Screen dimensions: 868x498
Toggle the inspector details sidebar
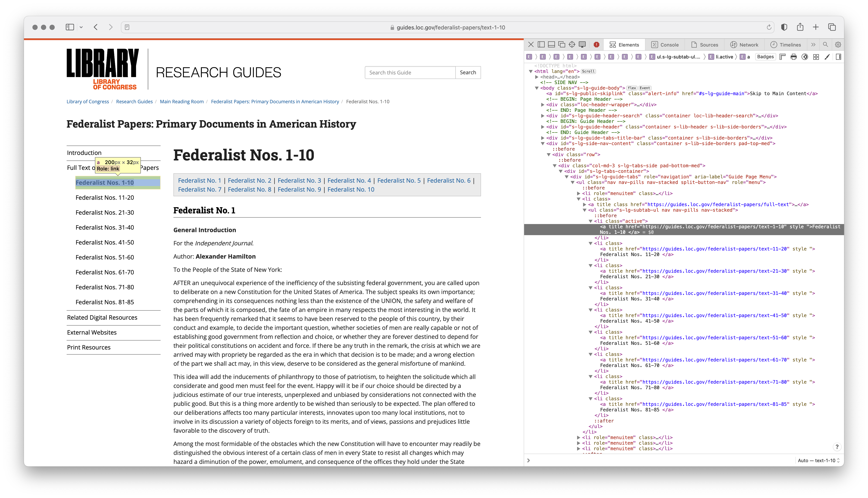839,57
